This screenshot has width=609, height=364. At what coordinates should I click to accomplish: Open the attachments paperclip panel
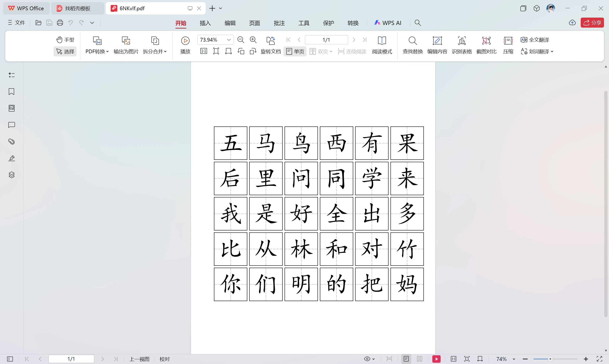(x=11, y=142)
